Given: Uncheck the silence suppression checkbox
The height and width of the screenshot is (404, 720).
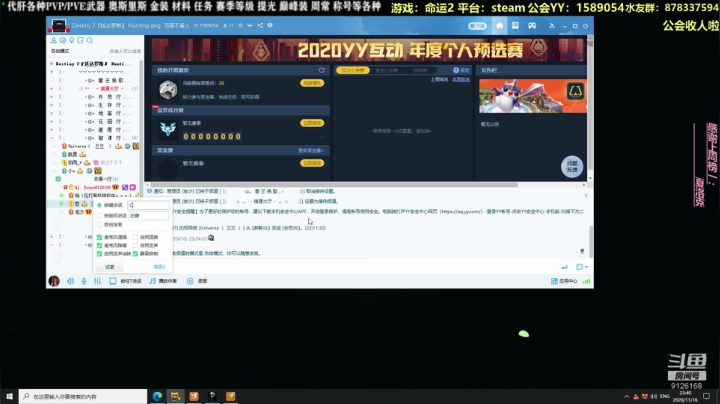Looking at the screenshot, I should pyautogui.click(x=135, y=254).
